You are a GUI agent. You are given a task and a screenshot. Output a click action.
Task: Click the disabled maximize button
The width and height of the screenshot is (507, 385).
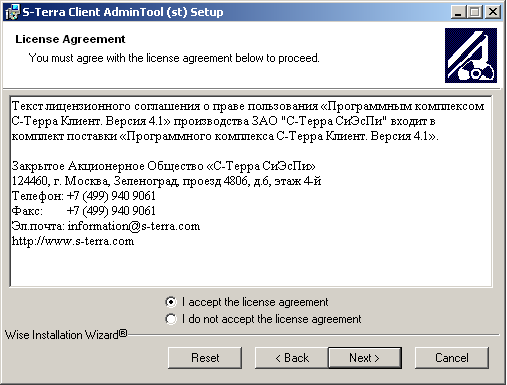click(474, 12)
